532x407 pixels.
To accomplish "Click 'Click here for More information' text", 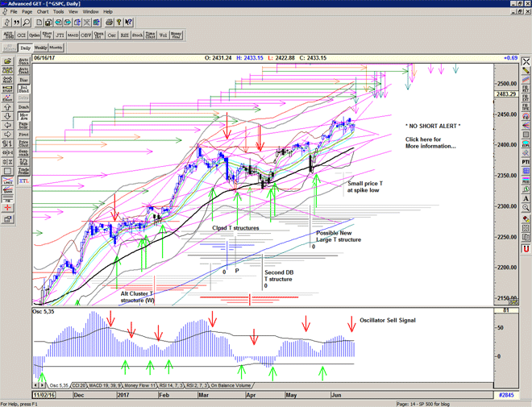I will tap(430, 142).
